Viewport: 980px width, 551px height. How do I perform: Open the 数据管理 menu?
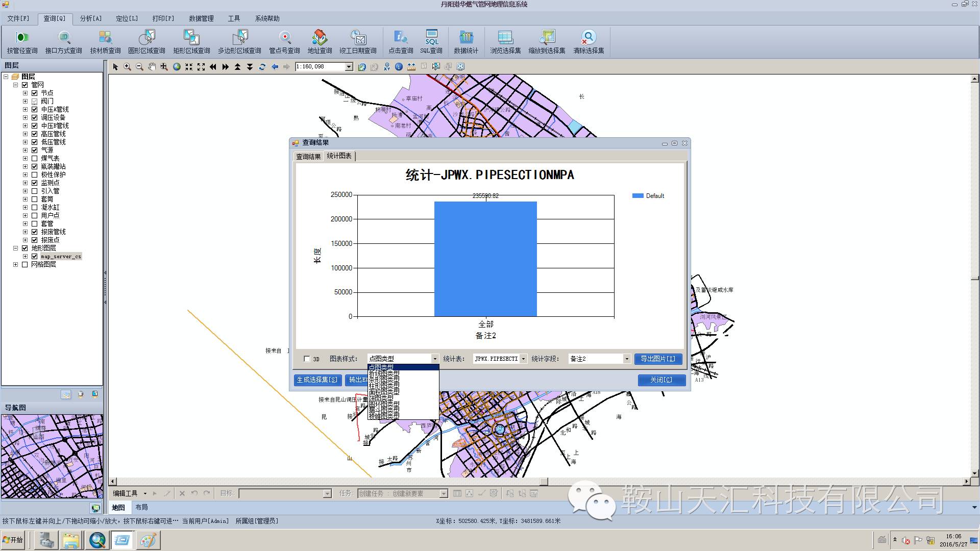point(201,18)
